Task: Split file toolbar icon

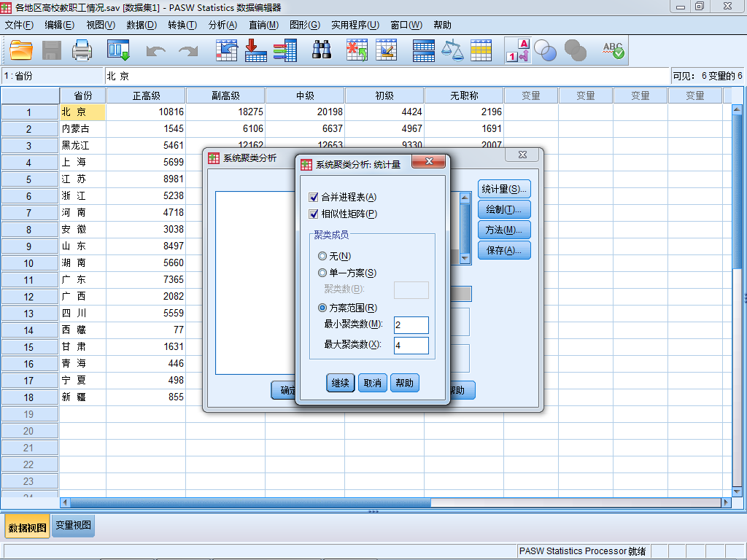Action: coord(423,50)
